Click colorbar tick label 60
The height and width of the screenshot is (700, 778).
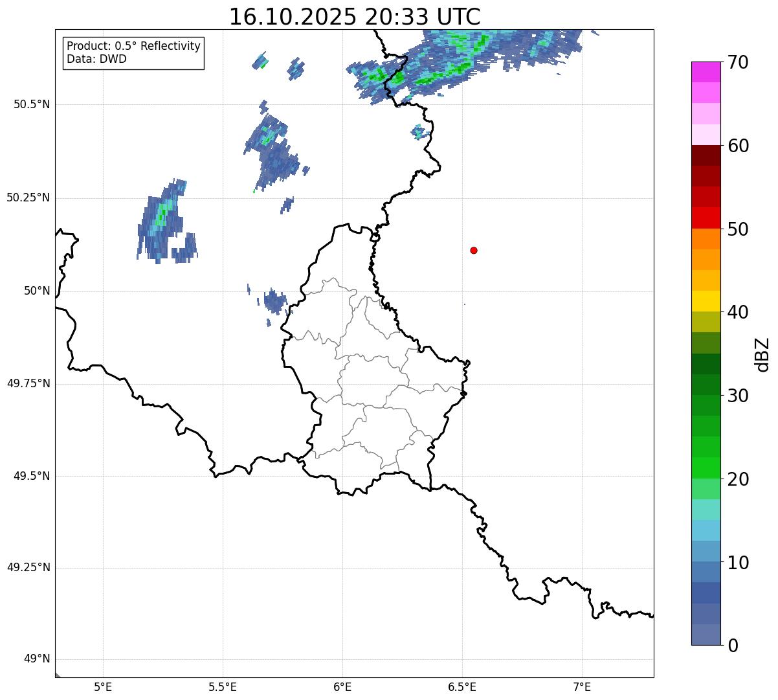coord(738,146)
